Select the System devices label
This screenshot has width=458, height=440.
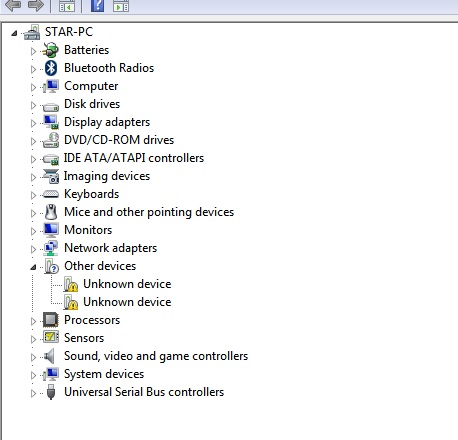point(104,374)
